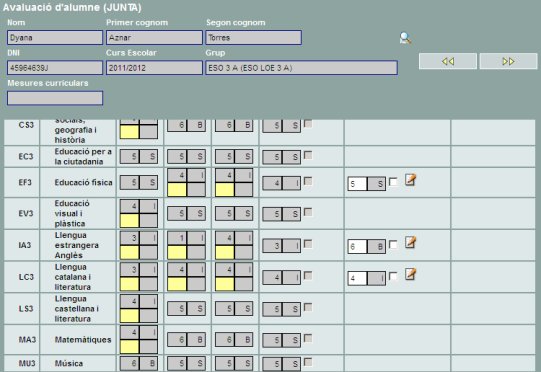Toggle the grey checkbox in the EC3 row
The image size is (541, 372).
point(308,155)
